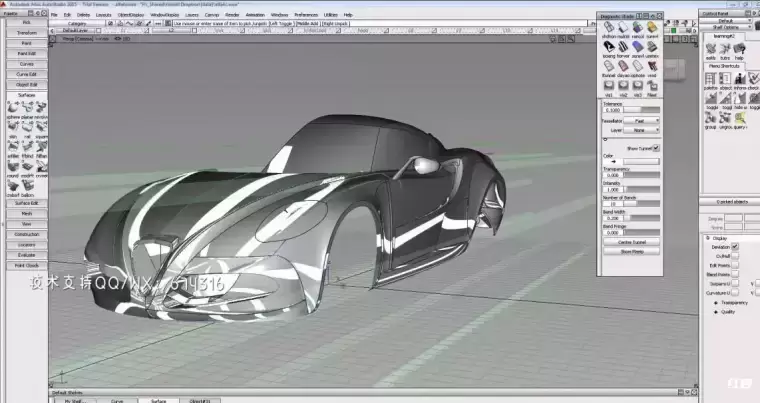760x403 pixels.
Task: Open the Tessellator dropdown set to Fast
Action: pyautogui.click(x=641, y=120)
